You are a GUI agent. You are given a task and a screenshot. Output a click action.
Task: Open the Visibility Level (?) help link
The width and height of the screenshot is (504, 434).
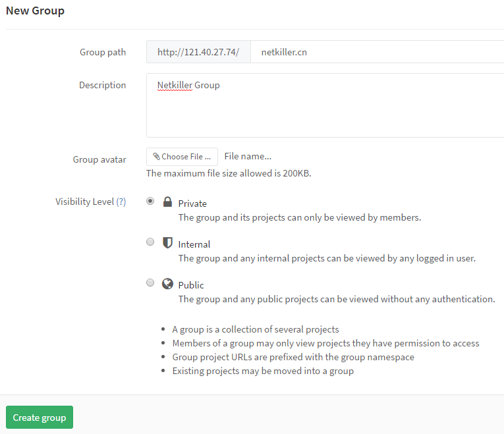tap(121, 202)
